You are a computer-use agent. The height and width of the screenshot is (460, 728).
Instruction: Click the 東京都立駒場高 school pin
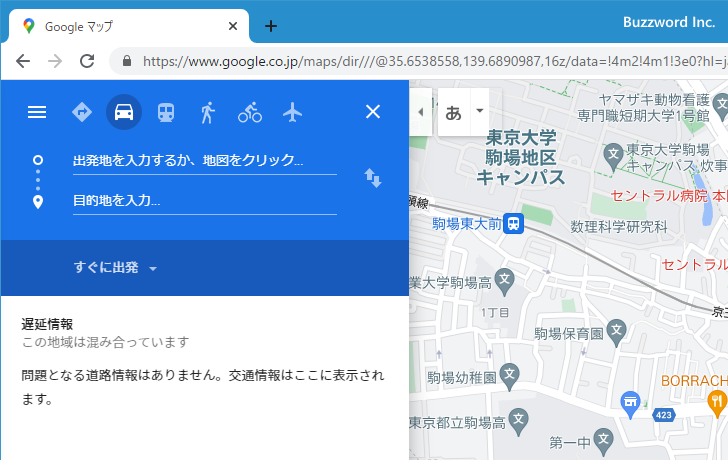click(x=519, y=421)
